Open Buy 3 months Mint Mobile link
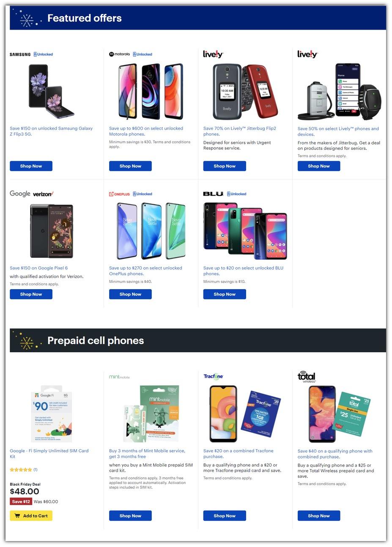 [x=147, y=453]
